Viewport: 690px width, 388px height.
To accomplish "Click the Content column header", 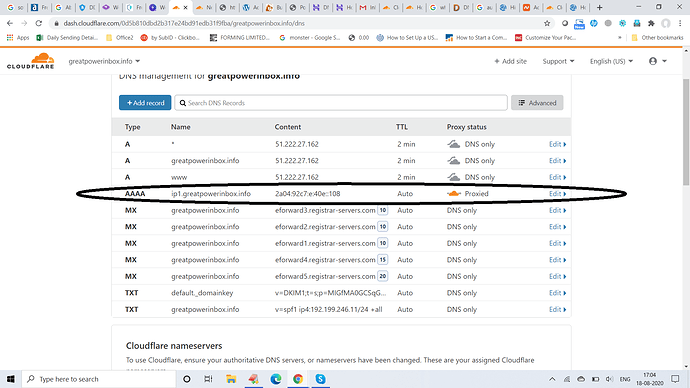I will pos(288,127).
